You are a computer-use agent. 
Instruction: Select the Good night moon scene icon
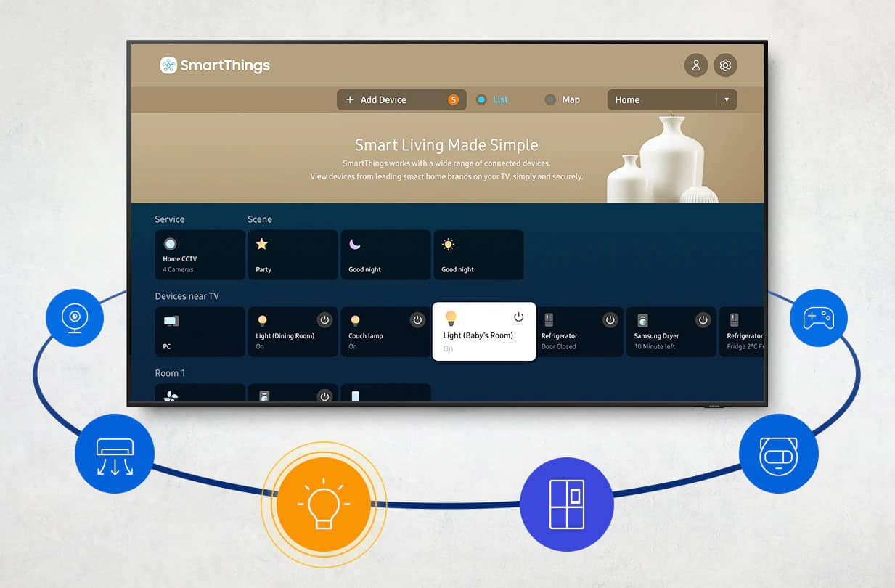[355, 244]
